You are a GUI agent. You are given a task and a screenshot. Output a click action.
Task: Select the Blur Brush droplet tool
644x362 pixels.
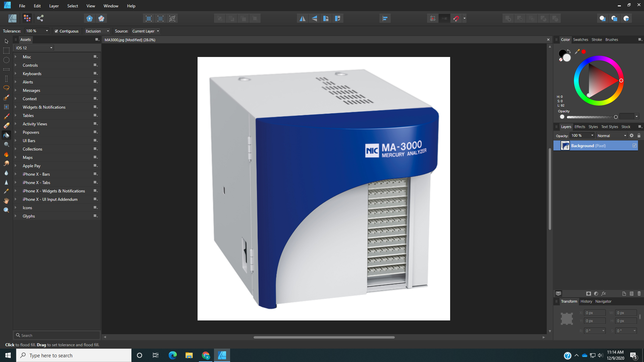point(6,173)
